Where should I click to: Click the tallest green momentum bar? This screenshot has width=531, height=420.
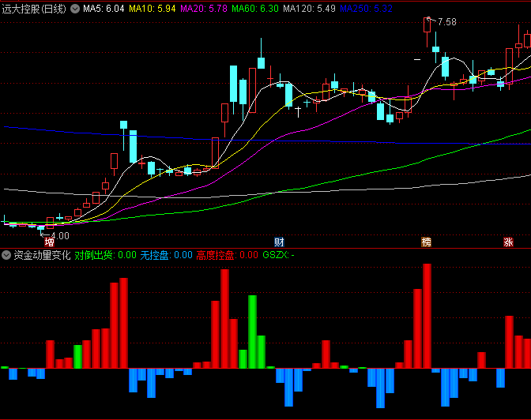(252, 332)
